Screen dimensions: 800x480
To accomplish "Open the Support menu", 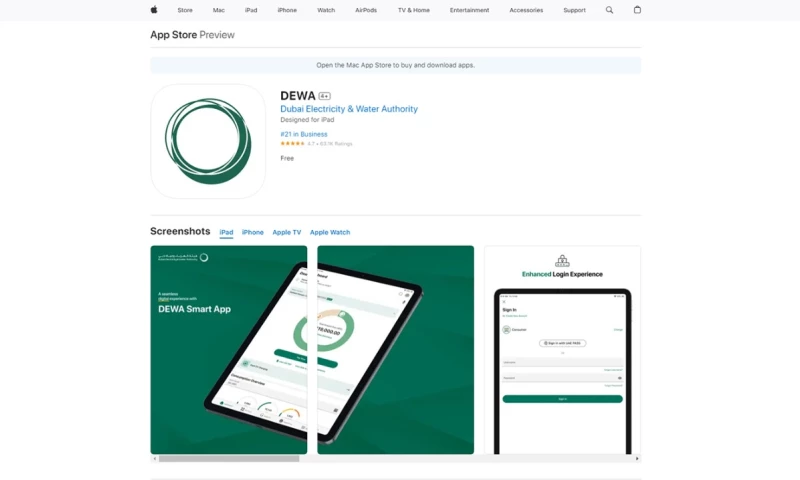I will [574, 10].
